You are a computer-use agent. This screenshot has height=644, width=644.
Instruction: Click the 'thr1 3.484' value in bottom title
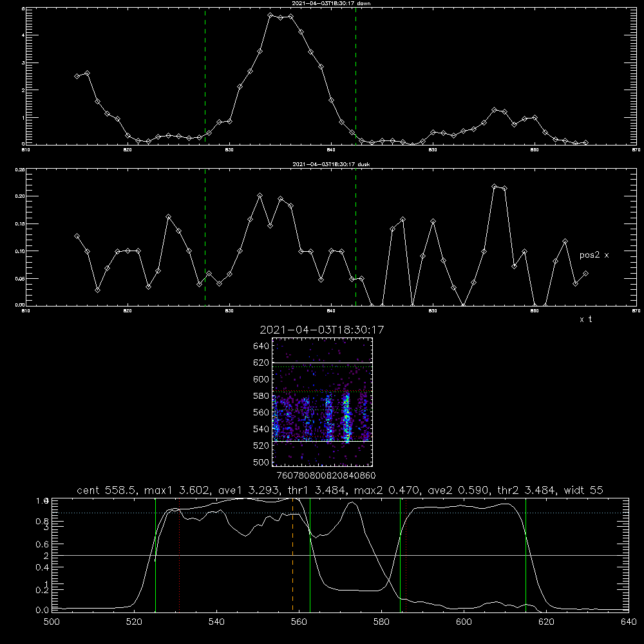pos(316,490)
